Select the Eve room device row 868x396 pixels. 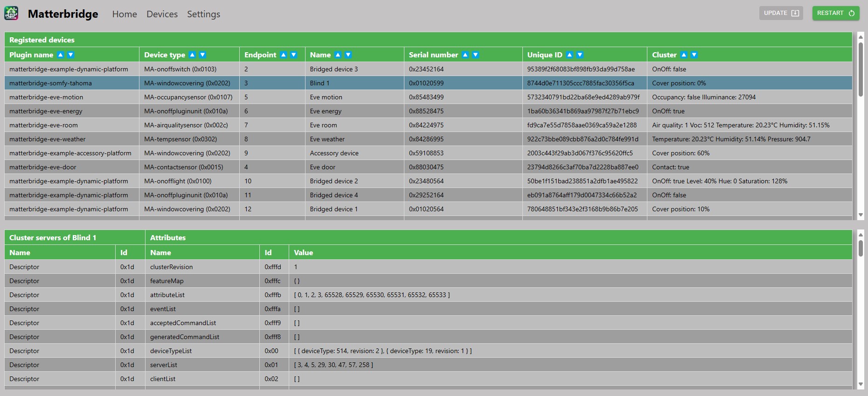[428, 125]
